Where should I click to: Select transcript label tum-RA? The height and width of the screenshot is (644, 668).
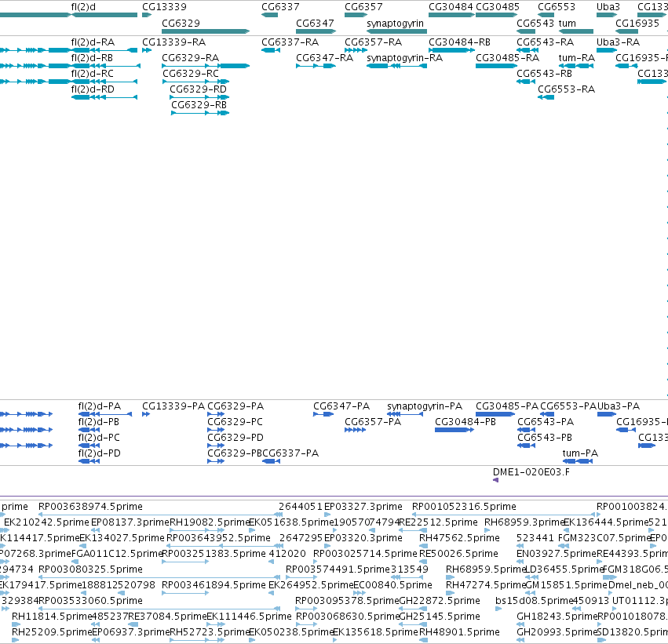[x=576, y=58]
